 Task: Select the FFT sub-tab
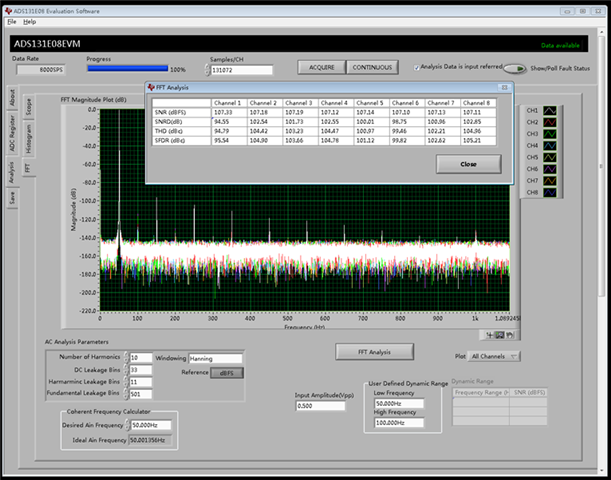click(28, 168)
